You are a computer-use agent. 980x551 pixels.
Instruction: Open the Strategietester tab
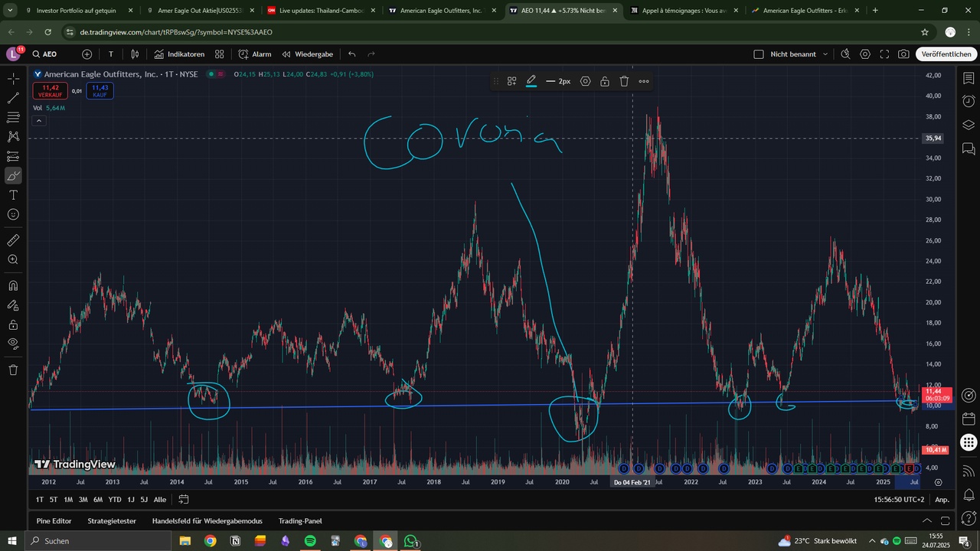pyautogui.click(x=112, y=521)
